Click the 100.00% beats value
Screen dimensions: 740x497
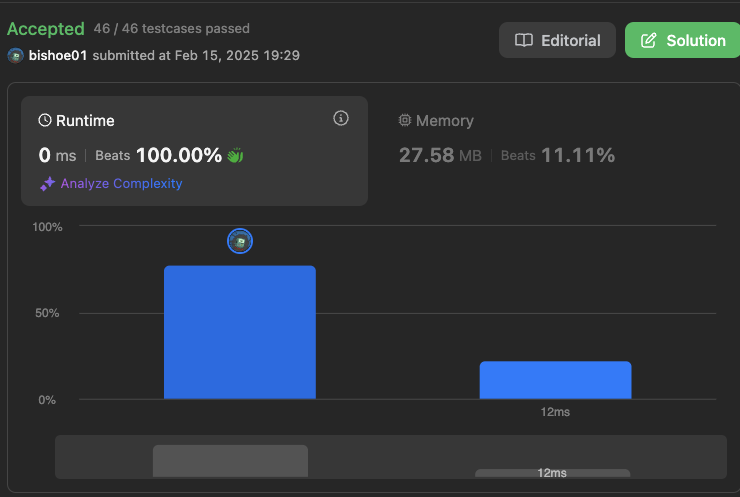pos(179,155)
